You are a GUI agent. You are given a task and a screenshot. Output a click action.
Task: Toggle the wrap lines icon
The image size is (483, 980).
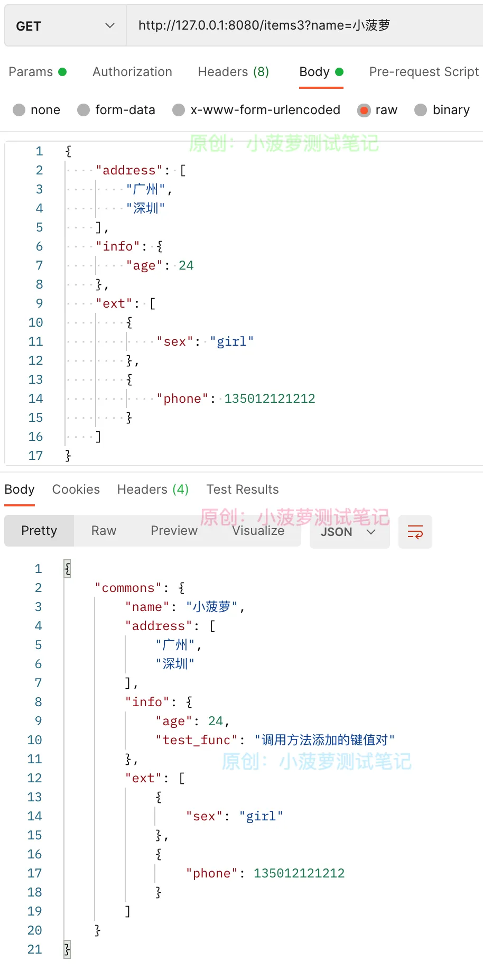(x=415, y=532)
